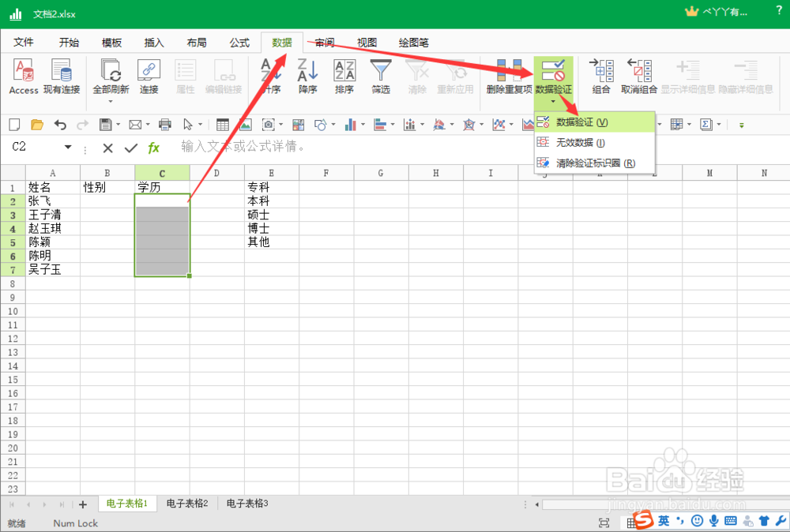Expand the autosum sigma dropdown arrow
790x532 pixels.
click(x=719, y=125)
